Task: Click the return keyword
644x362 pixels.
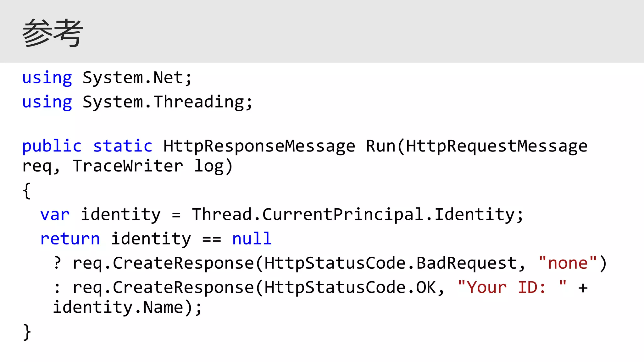Action: (x=70, y=239)
